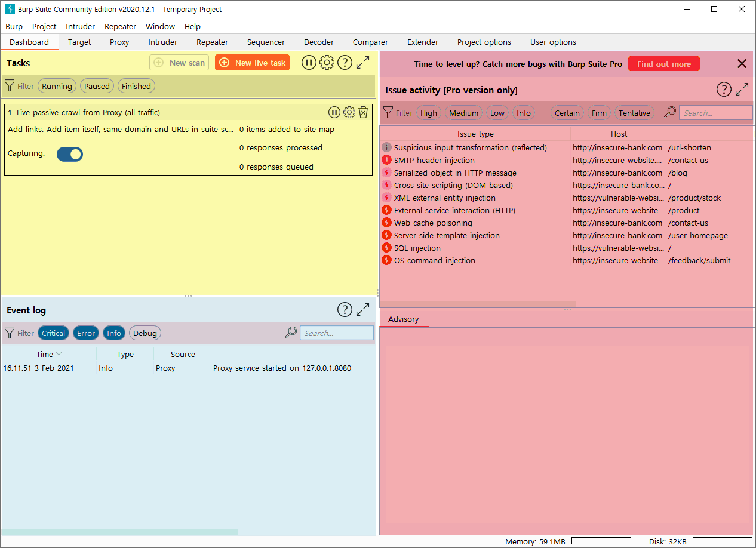The height and width of the screenshot is (548, 756).
Task: Open Live passive crawl task settings
Action: click(x=349, y=112)
